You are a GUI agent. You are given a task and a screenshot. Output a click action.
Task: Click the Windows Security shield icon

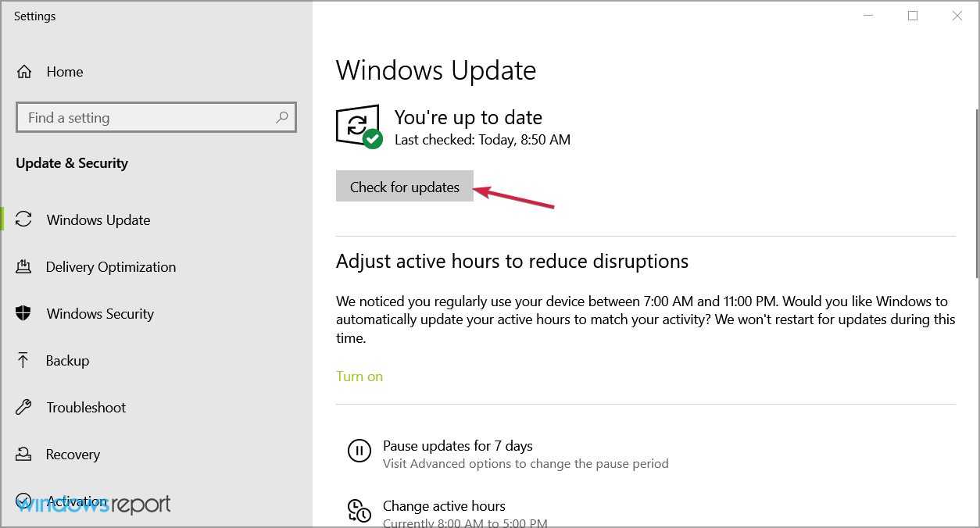click(23, 314)
